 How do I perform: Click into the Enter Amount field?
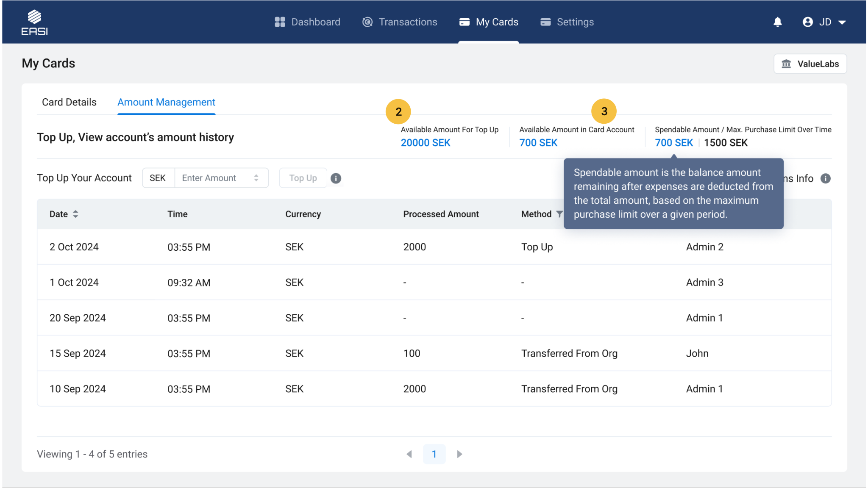point(212,178)
